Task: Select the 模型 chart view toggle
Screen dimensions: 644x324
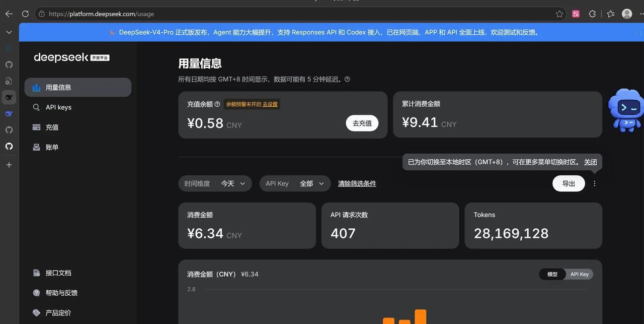Action: click(552, 274)
